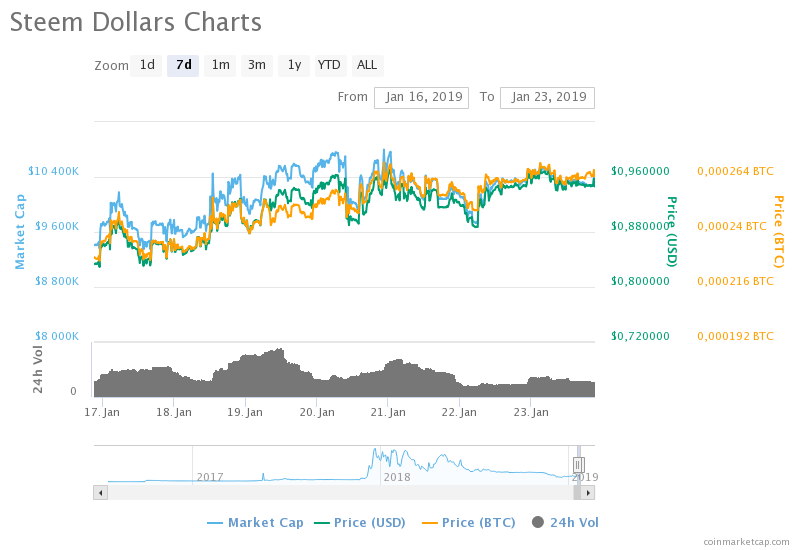Select the 1m zoom range

[220, 65]
